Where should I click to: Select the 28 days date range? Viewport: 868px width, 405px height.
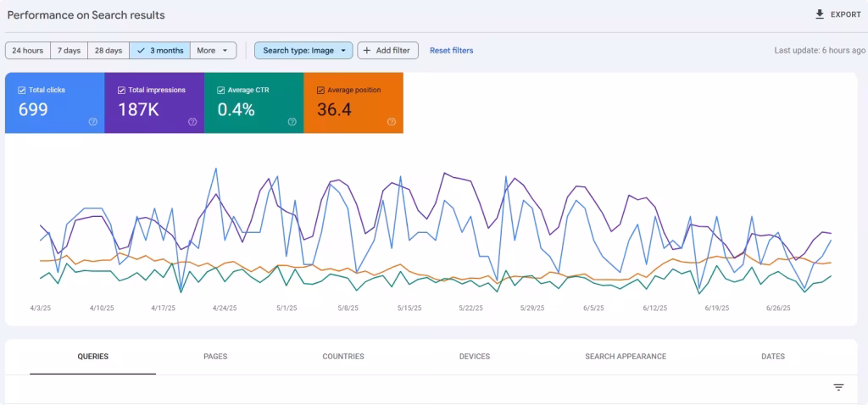click(108, 51)
